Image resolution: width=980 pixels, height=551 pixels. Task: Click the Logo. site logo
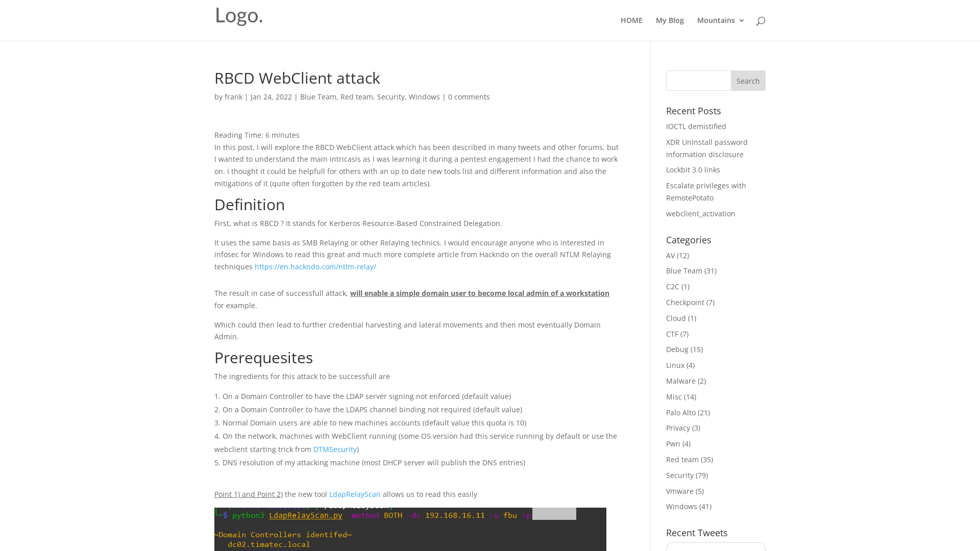[239, 15]
